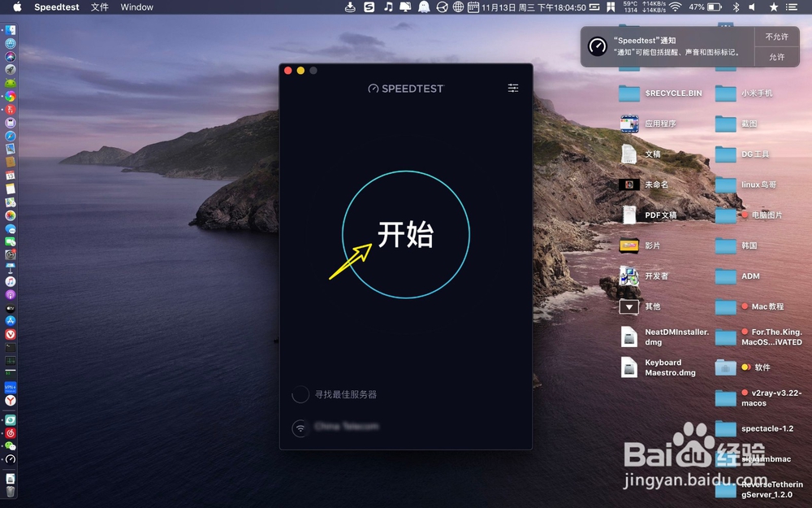Open NetEase Music from the Dock
The height and width of the screenshot is (508, 812).
(11, 433)
